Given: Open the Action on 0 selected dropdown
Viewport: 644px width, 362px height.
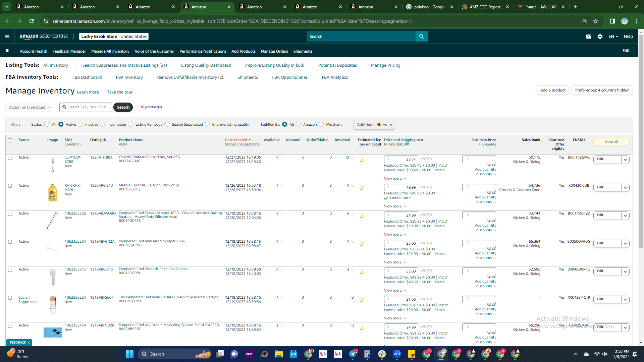Looking at the screenshot, I should 30,107.
